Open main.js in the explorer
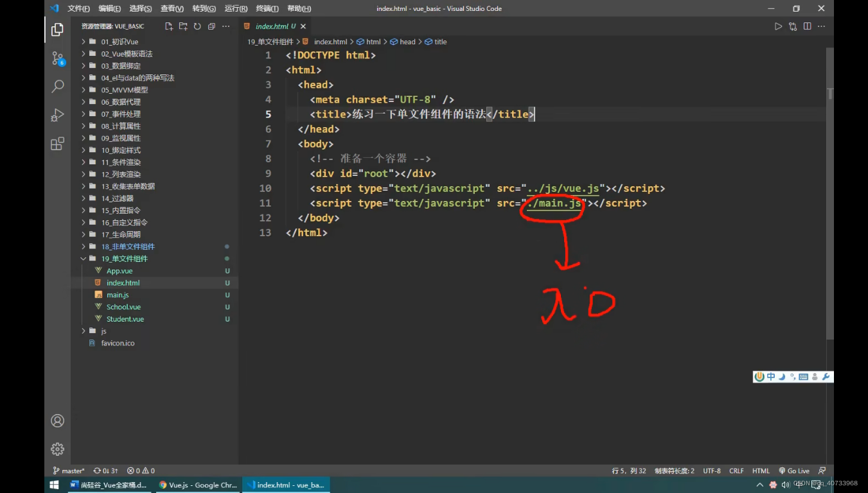Viewport: 868px width, 493px height. [x=154, y=295]
